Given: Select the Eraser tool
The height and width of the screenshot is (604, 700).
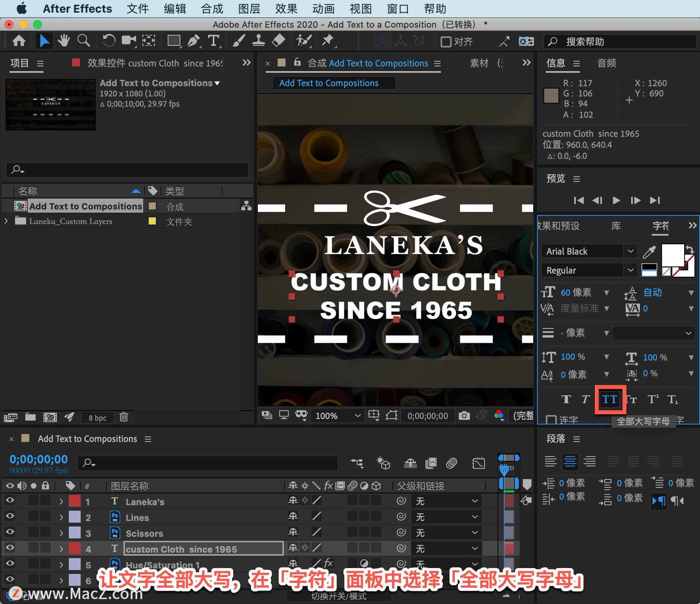Looking at the screenshot, I should [x=279, y=41].
